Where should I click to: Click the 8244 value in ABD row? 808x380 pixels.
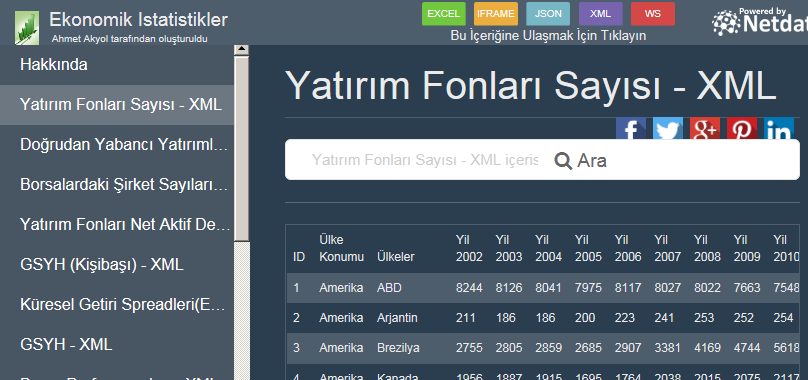[469, 288]
